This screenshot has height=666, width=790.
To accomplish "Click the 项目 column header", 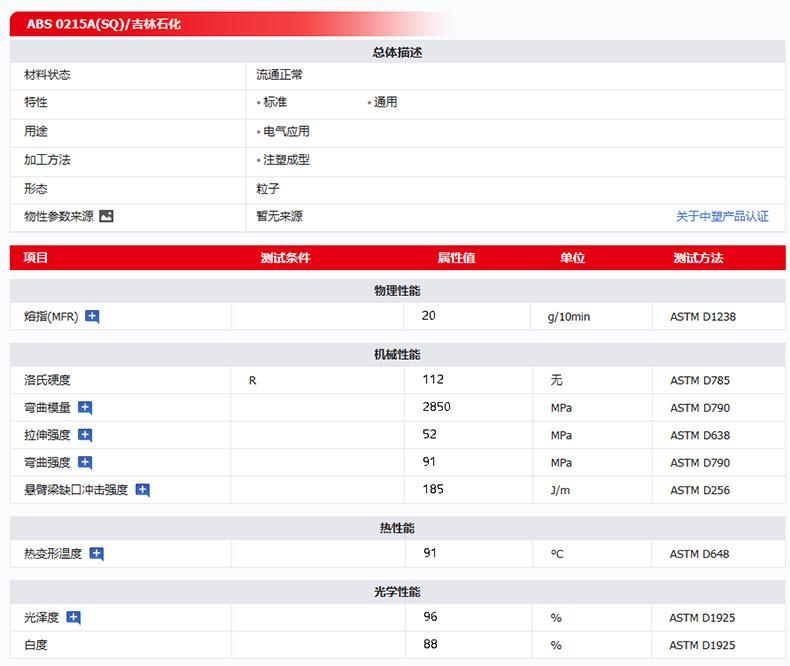I will pos(36,258).
